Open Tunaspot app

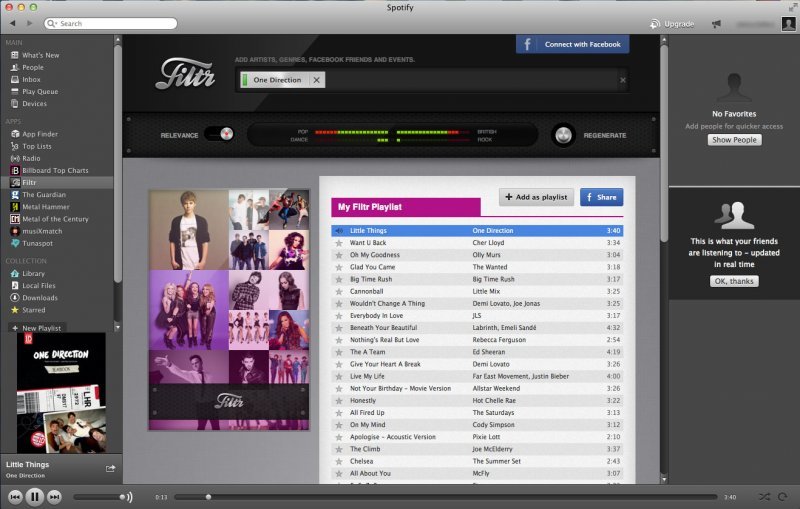pyautogui.click(x=37, y=243)
